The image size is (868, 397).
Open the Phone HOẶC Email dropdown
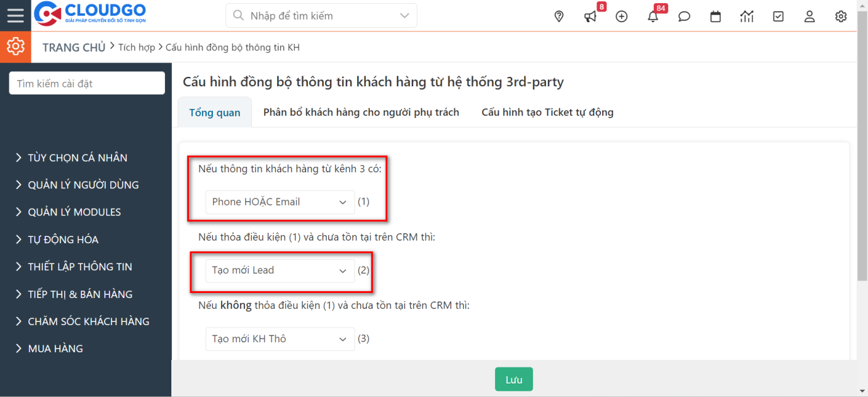coord(280,202)
